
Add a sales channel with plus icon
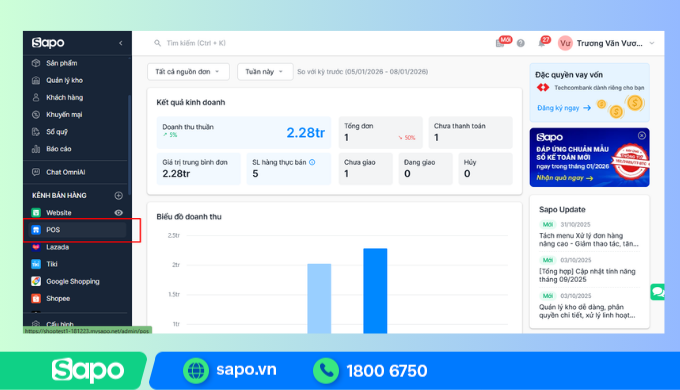coord(118,196)
